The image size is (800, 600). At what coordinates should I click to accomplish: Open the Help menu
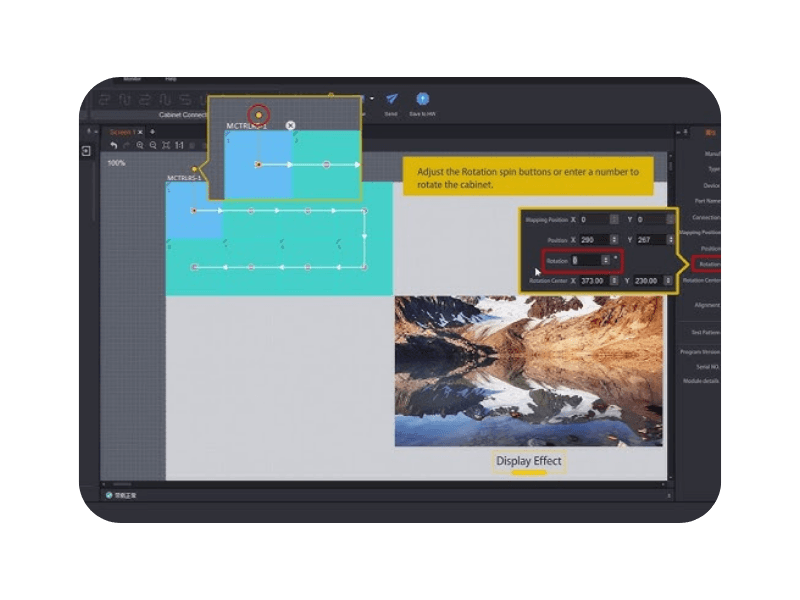171,78
